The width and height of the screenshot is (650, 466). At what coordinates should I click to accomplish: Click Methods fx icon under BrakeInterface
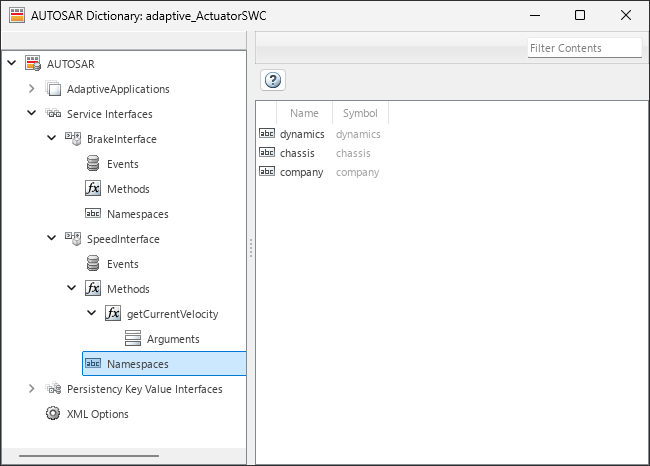point(93,188)
